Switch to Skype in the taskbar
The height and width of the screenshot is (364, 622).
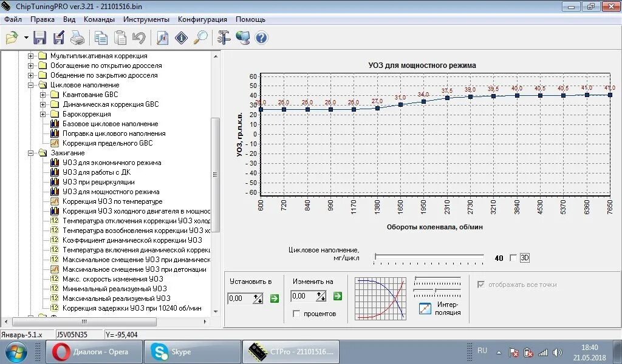[x=192, y=352]
